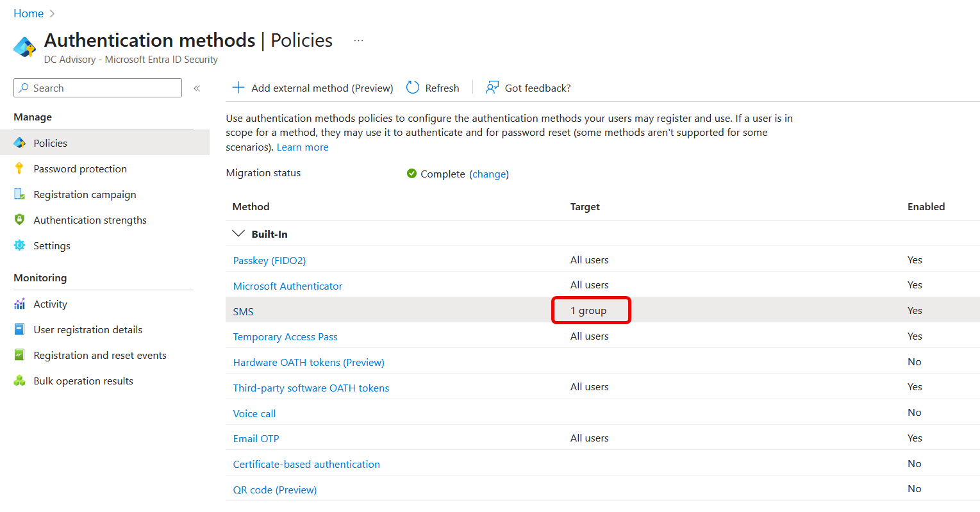980x512 pixels.
Task: Click the Policies diamond icon in sidebar
Action: (19, 143)
